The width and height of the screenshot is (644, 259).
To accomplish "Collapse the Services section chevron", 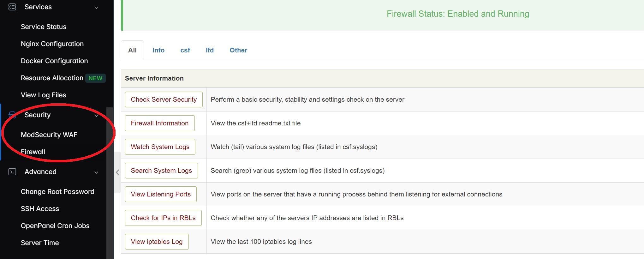I will point(96,7).
